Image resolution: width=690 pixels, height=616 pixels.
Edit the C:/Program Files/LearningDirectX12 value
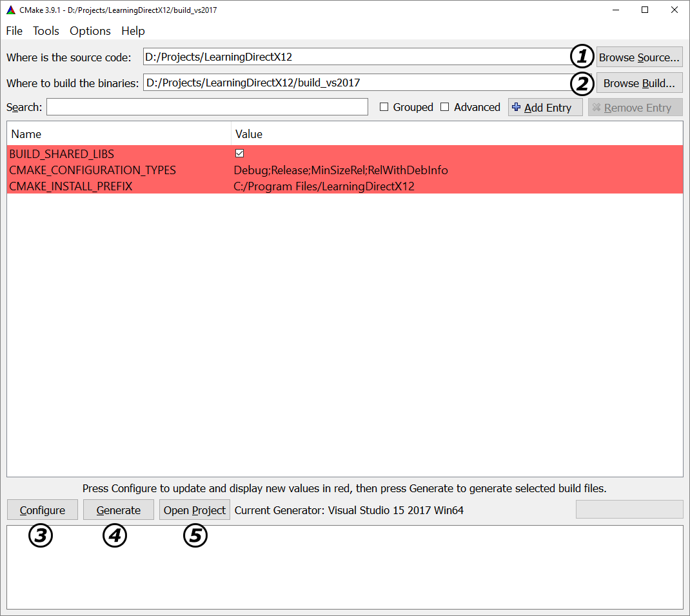[x=324, y=186]
